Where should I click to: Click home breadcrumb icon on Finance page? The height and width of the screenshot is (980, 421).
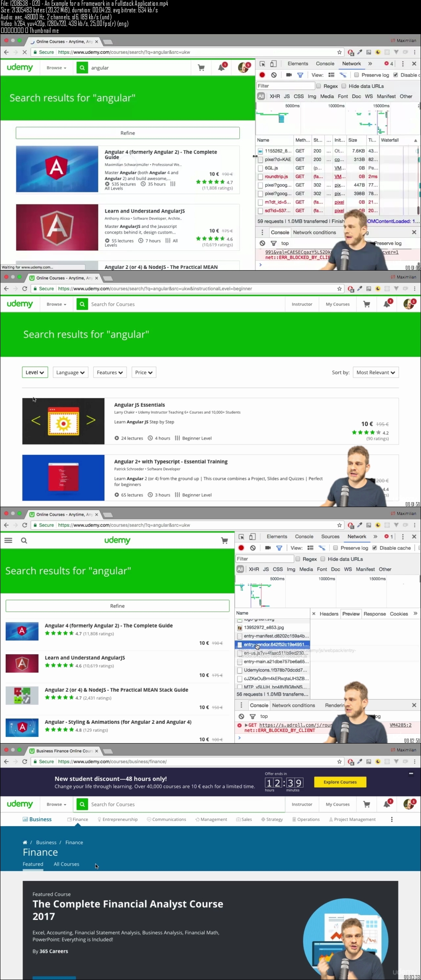pos(25,842)
